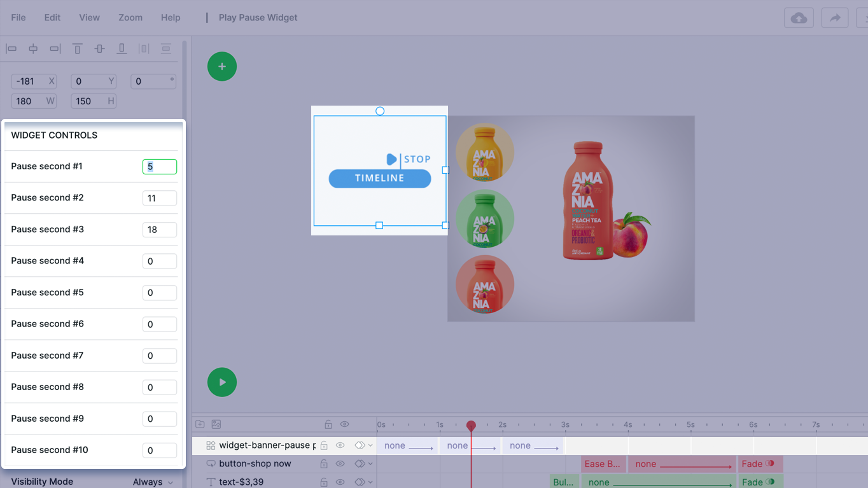
Task: Lock the button-shop now layer
Action: point(324,464)
